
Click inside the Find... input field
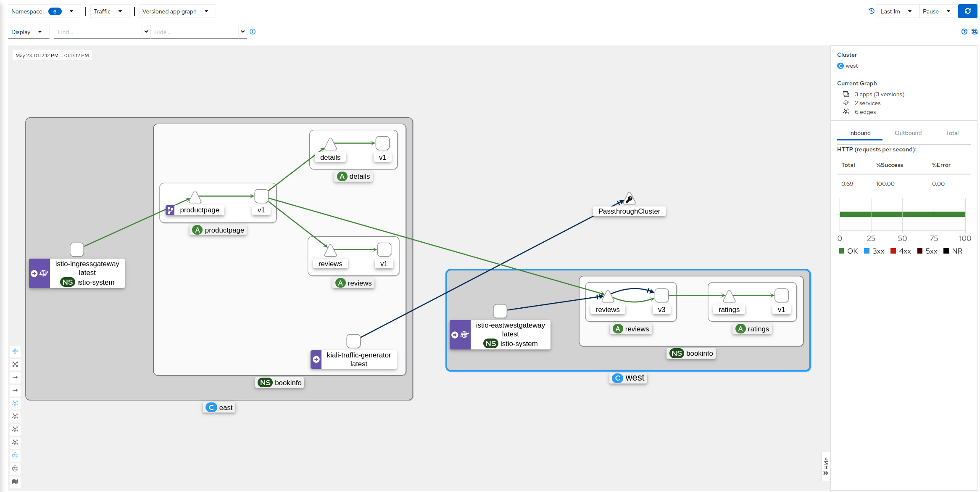[97, 32]
